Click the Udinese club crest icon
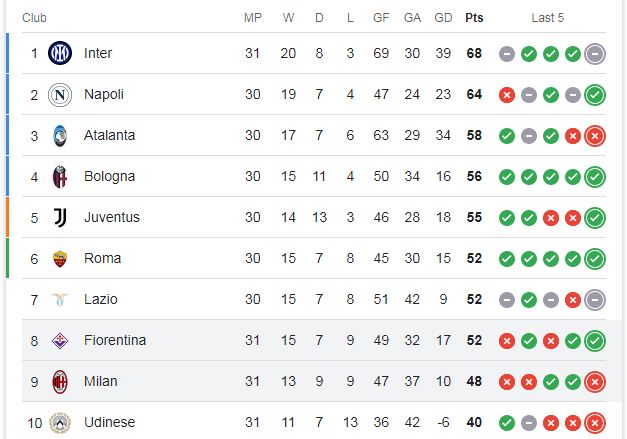The height and width of the screenshot is (439, 627). 60,423
